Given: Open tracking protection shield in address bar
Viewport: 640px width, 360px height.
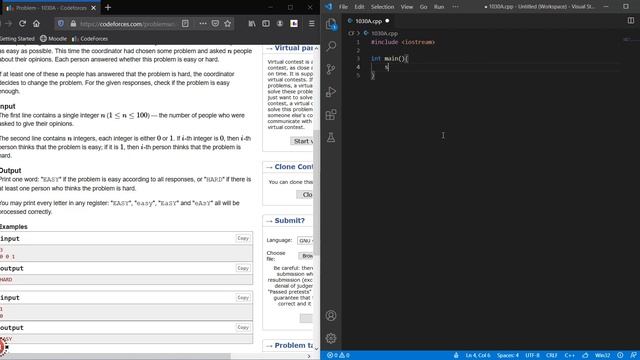Looking at the screenshot, I should tap(61, 24).
